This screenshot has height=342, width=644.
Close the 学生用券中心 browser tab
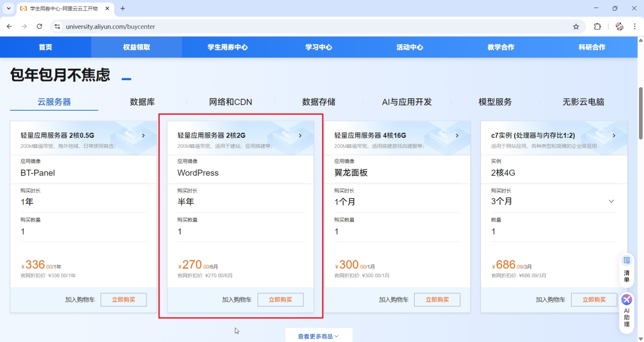[107, 9]
